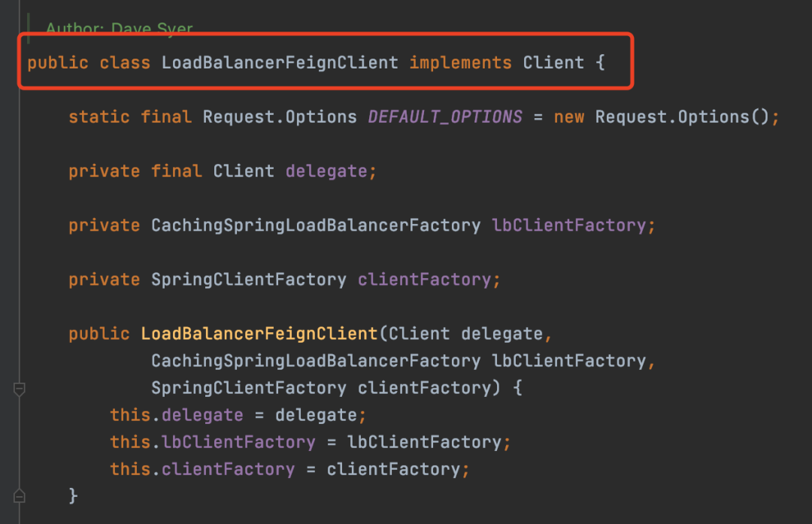Click SpringClientFactory in the constructor parameters
Image resolution: width=812 pixels, height=524 pixels.
pos(249,388)
